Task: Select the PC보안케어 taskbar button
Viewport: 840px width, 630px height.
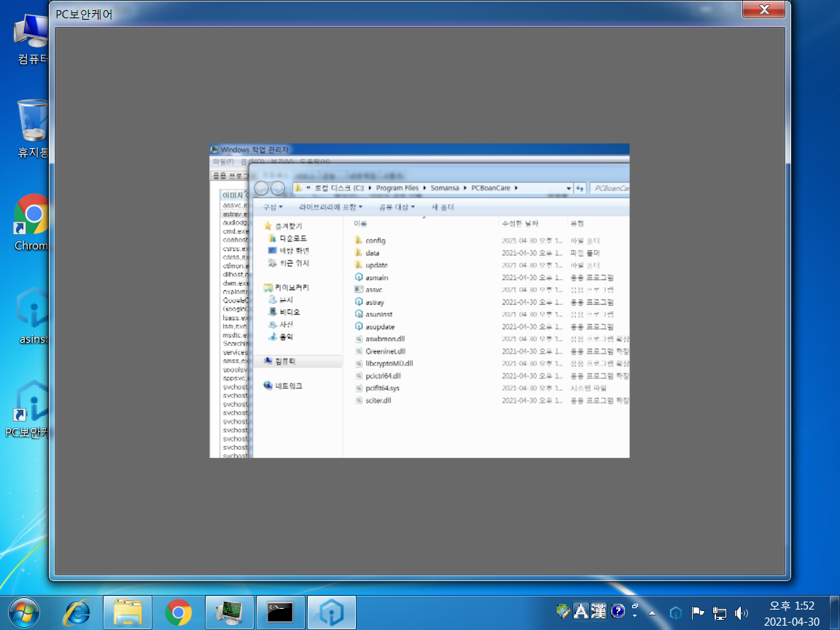Action: tap(332, 612)
